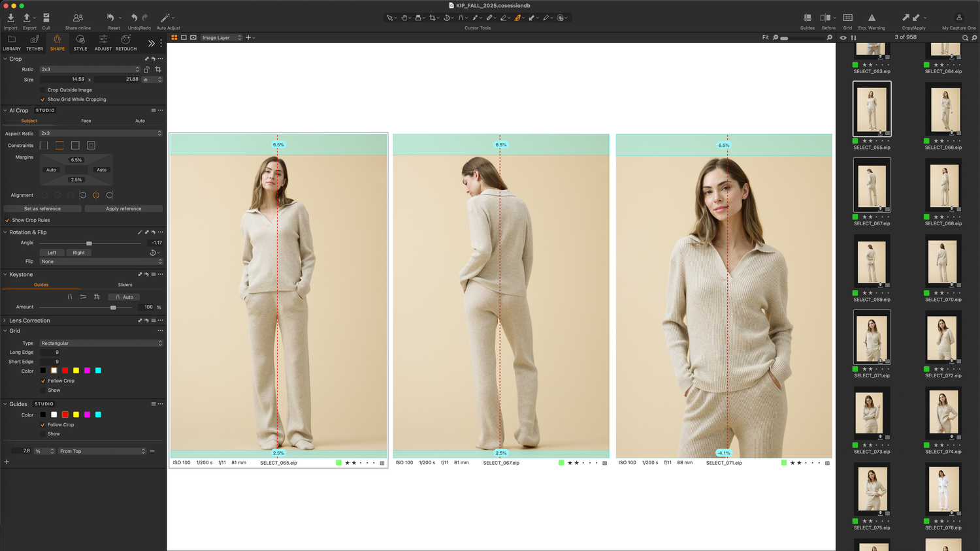
Task: Switch to Keystone Sliders tab
Action: 125,285
